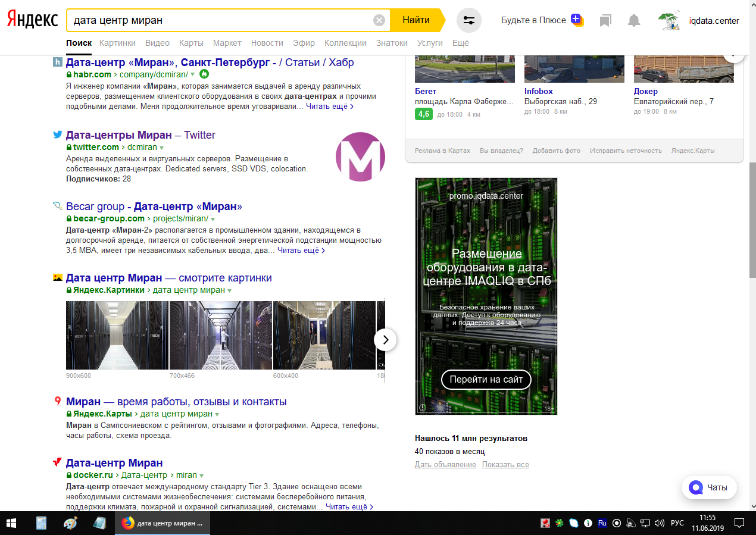Screen dimensions: 756x535
Task: Click the 'Дать объявление' link
Action: (x=445, y=465)
